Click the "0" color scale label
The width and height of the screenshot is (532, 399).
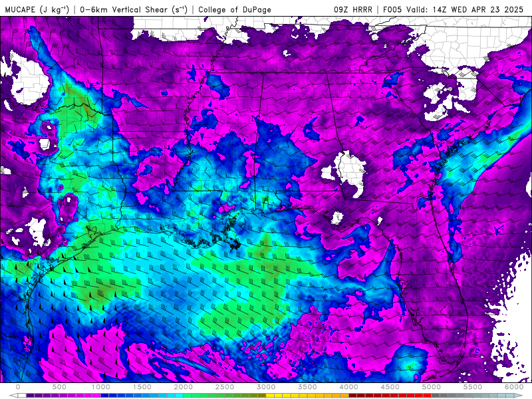[x=18, y=387]
